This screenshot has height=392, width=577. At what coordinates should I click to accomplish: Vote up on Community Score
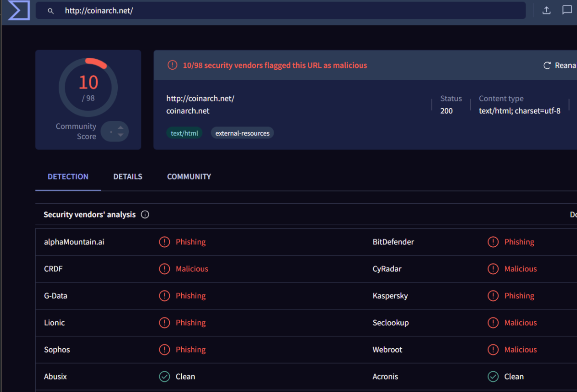pos(120,127)
